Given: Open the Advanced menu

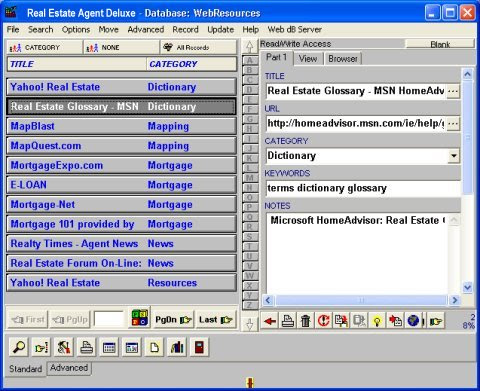Looking at the screenshot, I should tap(146, 29).
